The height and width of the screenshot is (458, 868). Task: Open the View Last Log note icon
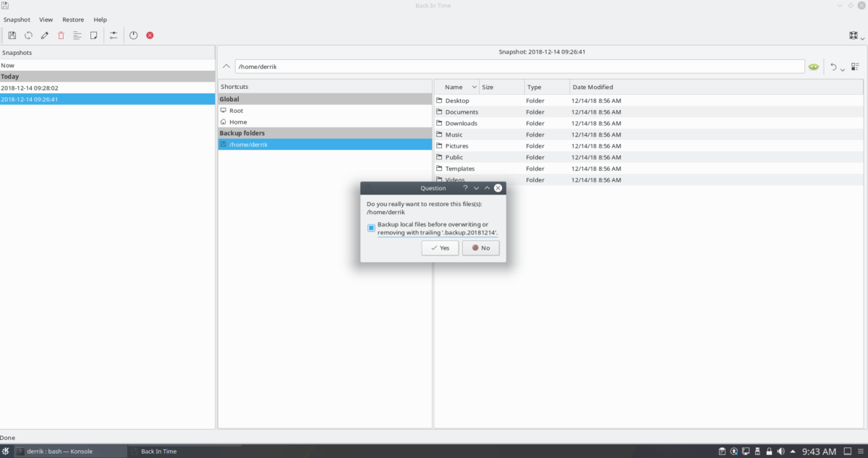(x=93, y=35)
